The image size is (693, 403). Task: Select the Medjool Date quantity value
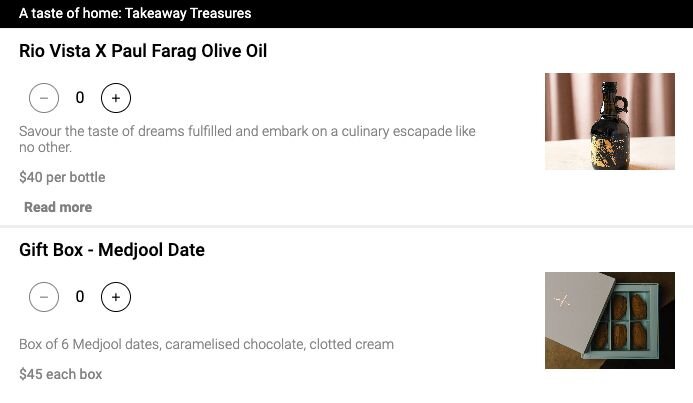tap(80, 297)
